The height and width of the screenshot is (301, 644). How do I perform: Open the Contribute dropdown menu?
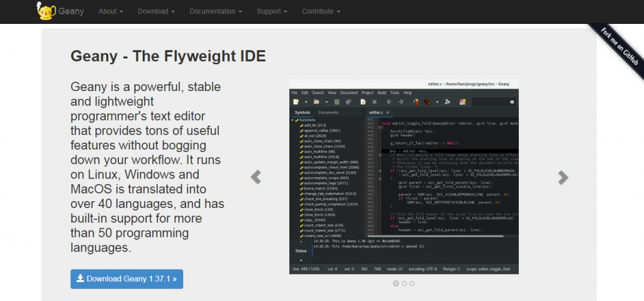pyautogui.click(x=321, y=11)
